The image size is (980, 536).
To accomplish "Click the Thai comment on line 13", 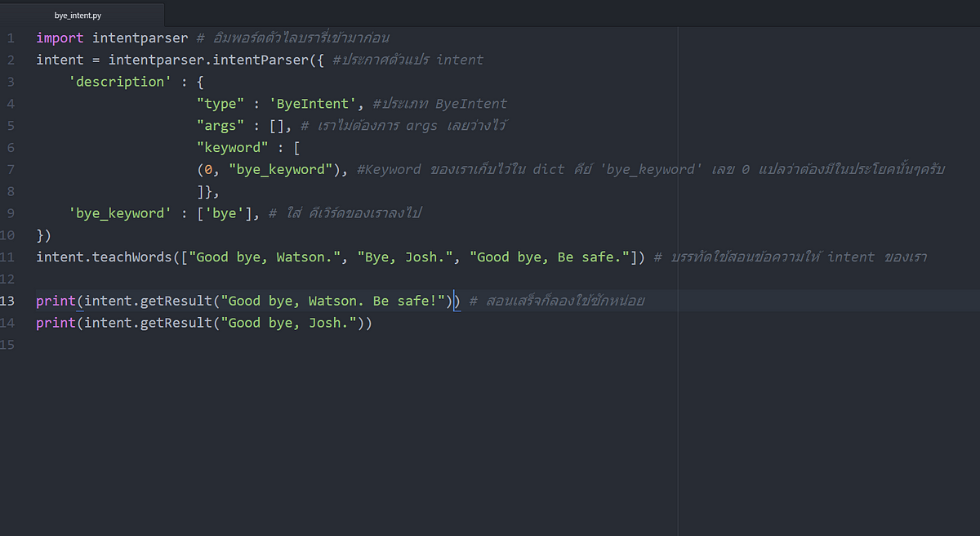I will (x=563, y=301).
